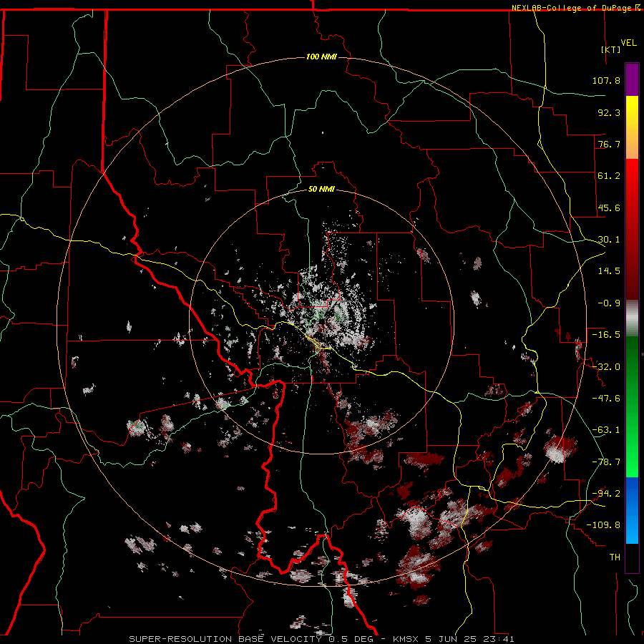Click the blue segment of velocity color bar
This screenshot has height=644, width=644.
tap(632, 510)
